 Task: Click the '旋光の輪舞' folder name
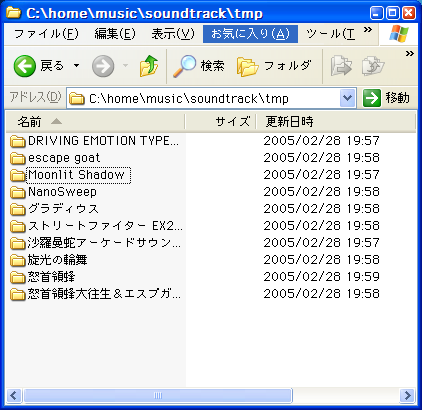(x=58, y=260)
